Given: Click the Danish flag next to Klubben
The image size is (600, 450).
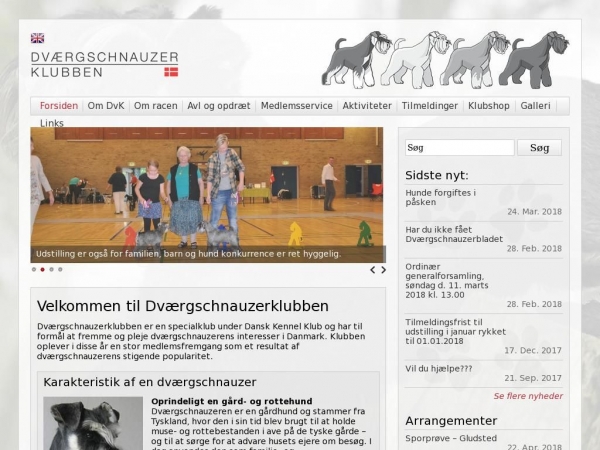Looking at the screenshot, I should 171,72.
